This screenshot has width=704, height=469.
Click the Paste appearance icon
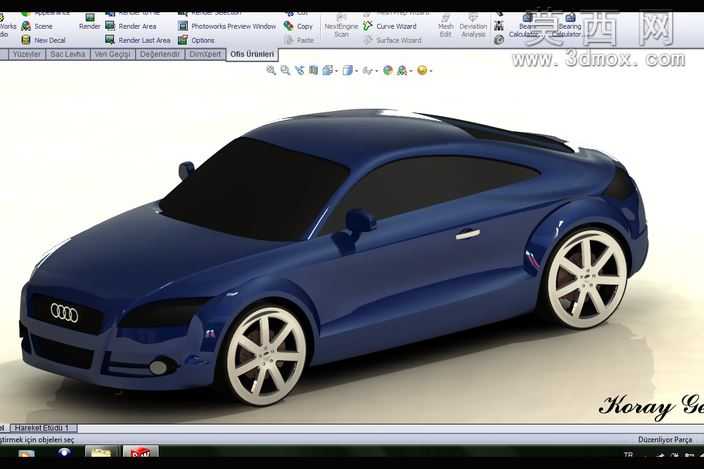tap(288, 40)
